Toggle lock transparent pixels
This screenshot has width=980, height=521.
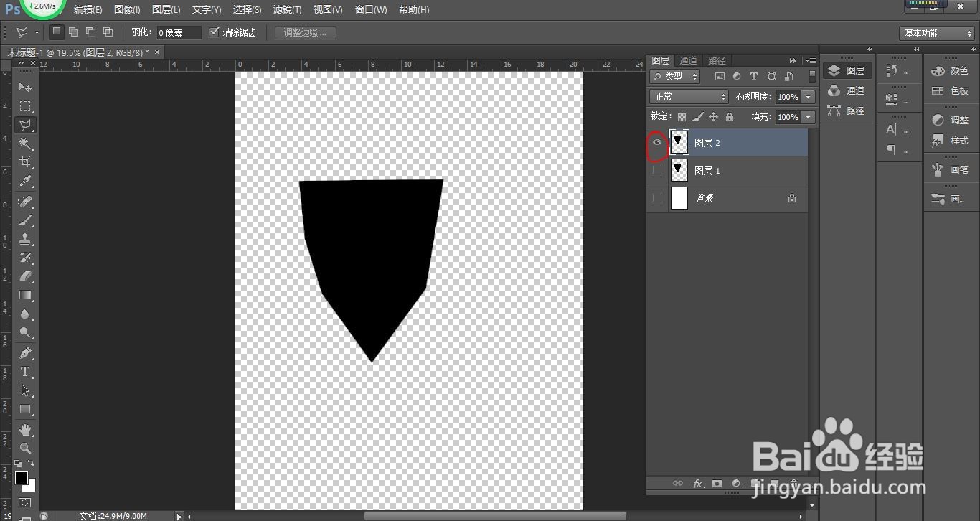tap(682, 117)
